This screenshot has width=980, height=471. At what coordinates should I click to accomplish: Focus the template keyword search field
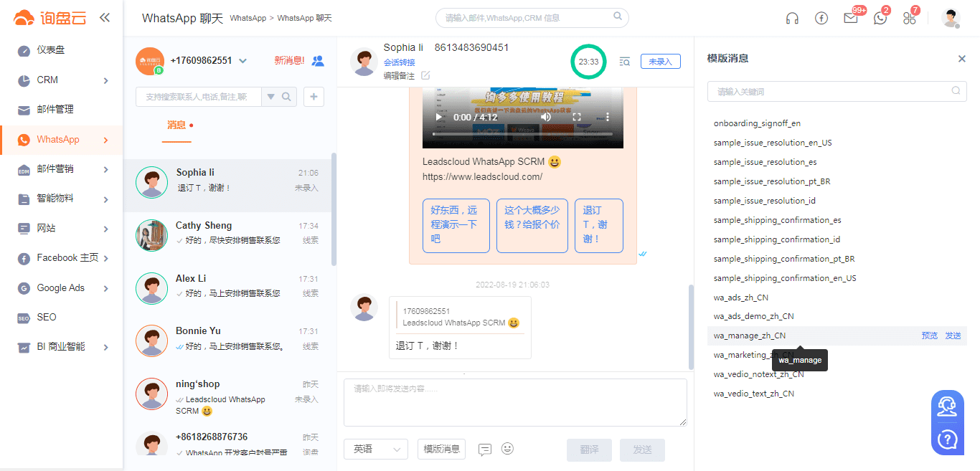coord(837,92)
